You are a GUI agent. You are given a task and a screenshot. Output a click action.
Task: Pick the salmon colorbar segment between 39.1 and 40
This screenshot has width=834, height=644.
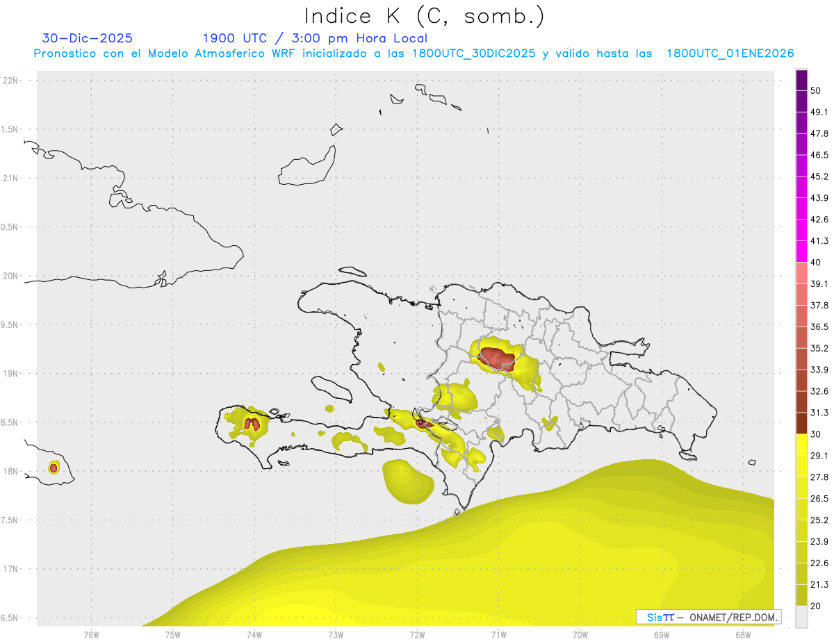(801, 273)
